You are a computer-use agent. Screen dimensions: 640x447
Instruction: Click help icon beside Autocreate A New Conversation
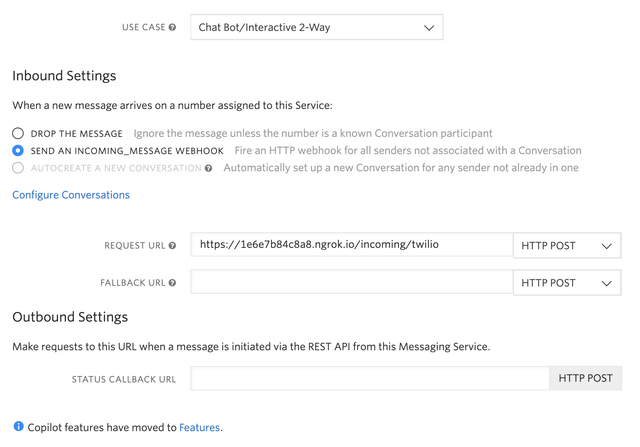coord(209,168)
